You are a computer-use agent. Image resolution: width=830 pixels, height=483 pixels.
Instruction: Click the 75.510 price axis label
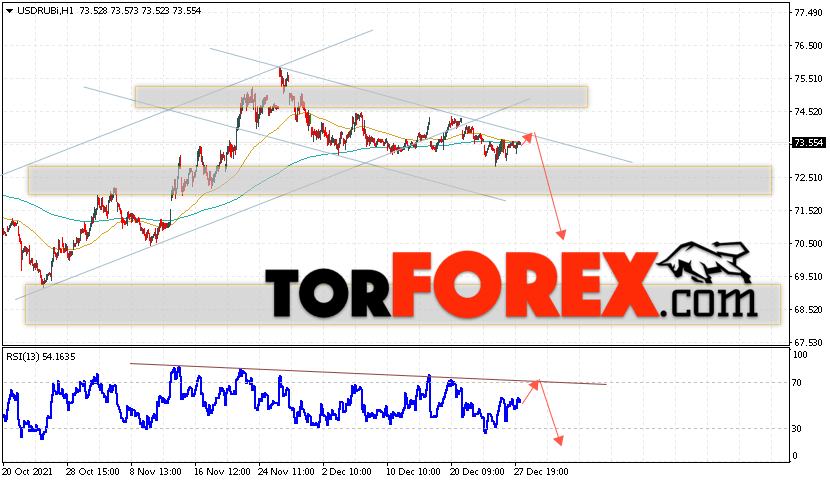coord(808,79)
